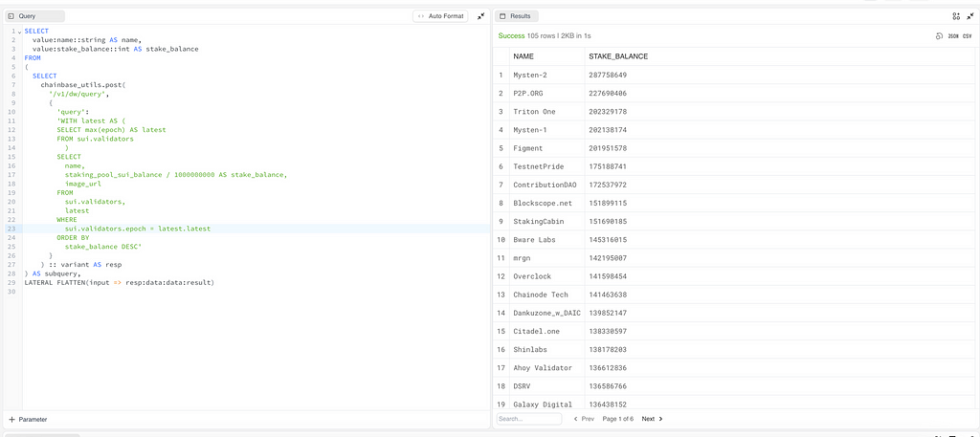This screenshot has height=437, width=980.
Task: Click "'/v1/dw/query'," string on line 8
Action: click(x=78, y=94)
